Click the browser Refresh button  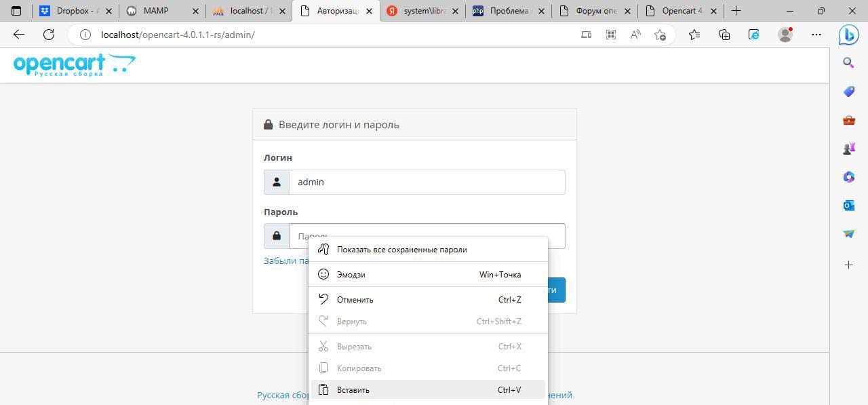coord(48,35)
